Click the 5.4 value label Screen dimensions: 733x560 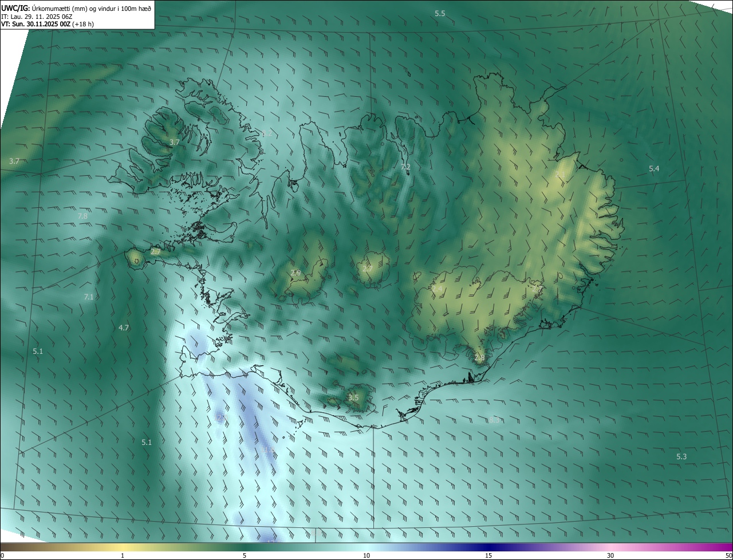point(654,168)
